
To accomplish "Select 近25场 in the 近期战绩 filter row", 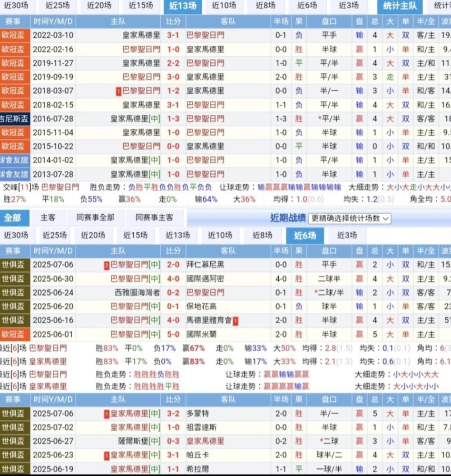I will (55, 235).
